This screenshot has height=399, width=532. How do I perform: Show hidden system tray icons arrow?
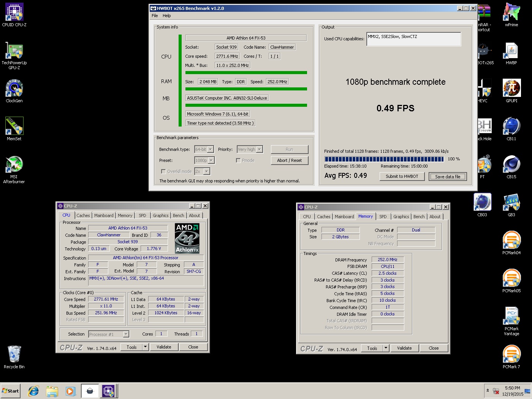click(488, 391)
